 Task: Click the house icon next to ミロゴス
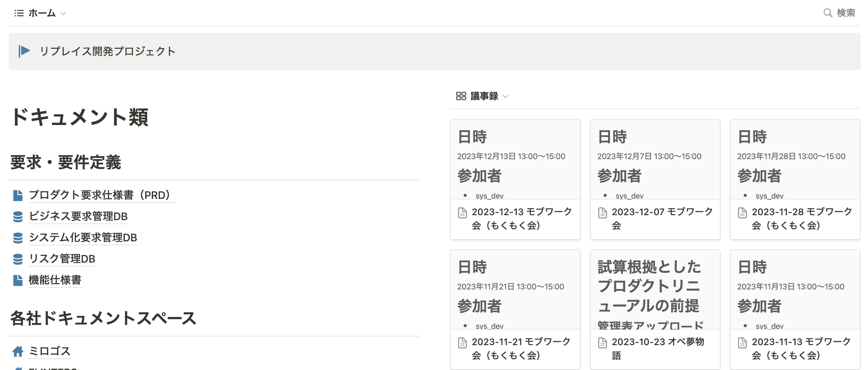click(x=18, y=351)
